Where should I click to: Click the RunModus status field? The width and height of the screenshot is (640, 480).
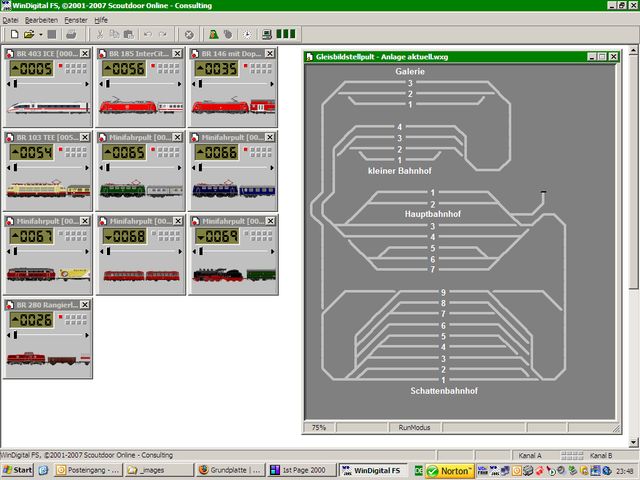[414, 427]
